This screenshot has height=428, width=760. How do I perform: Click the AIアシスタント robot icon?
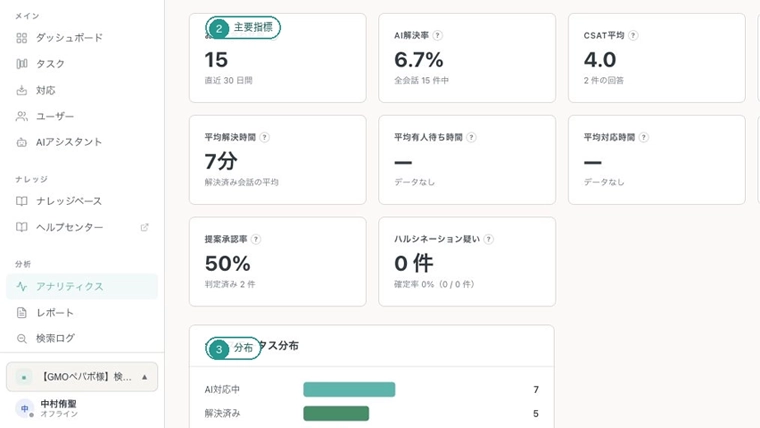point(22,142)
